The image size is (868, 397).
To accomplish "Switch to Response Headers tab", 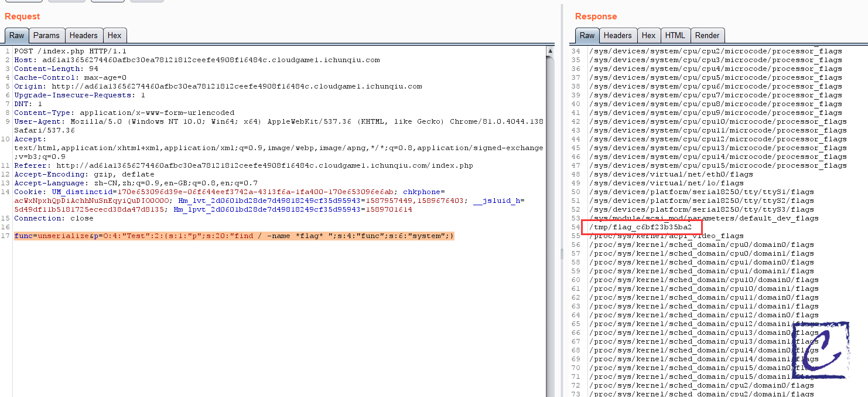I will pyautogui.click(x=617, y=35).
